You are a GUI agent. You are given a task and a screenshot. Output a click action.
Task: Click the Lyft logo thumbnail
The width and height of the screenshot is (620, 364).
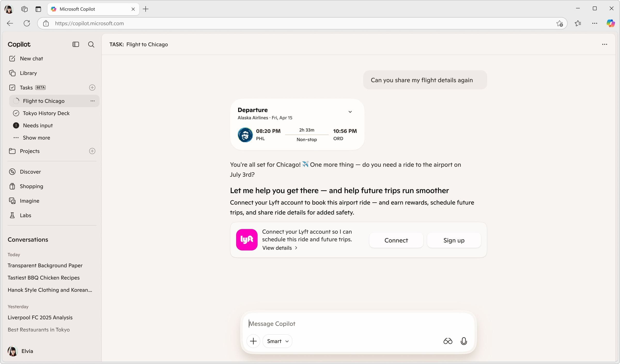[247, 240]
